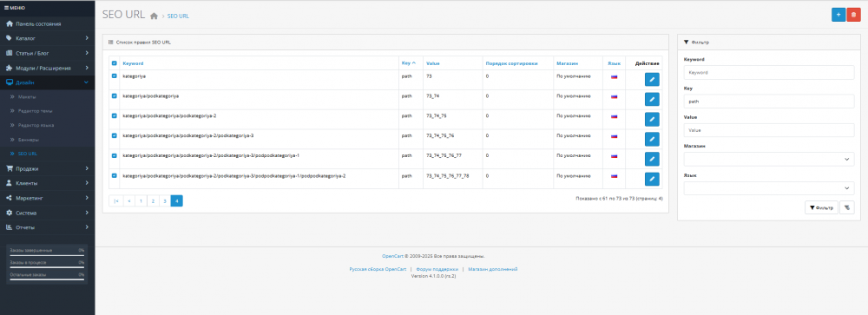Select the SEO URL submenu item
The height and width of the screenshot is (315, 868).
click(x=48, y=154)
